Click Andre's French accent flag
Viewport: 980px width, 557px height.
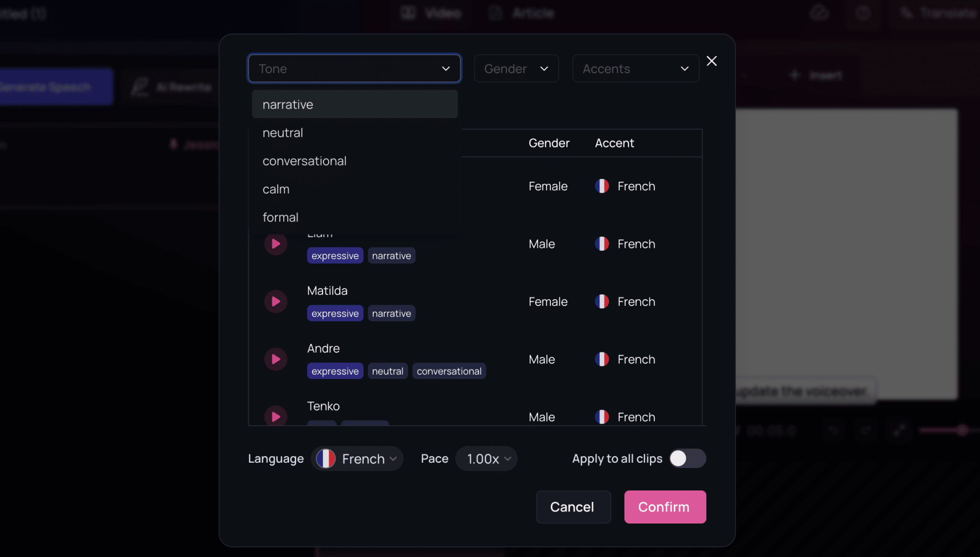click(x=602, y=359)
